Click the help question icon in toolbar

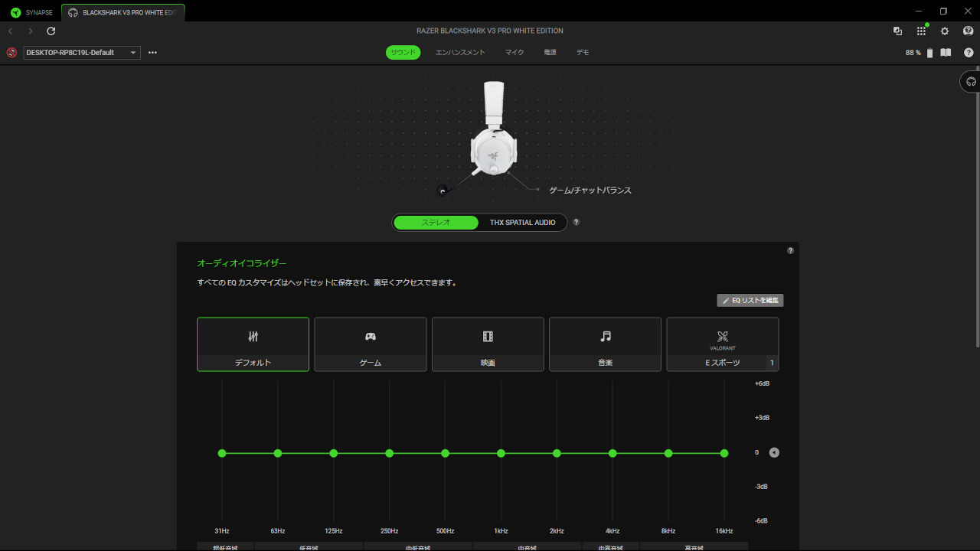click(969, 53)
